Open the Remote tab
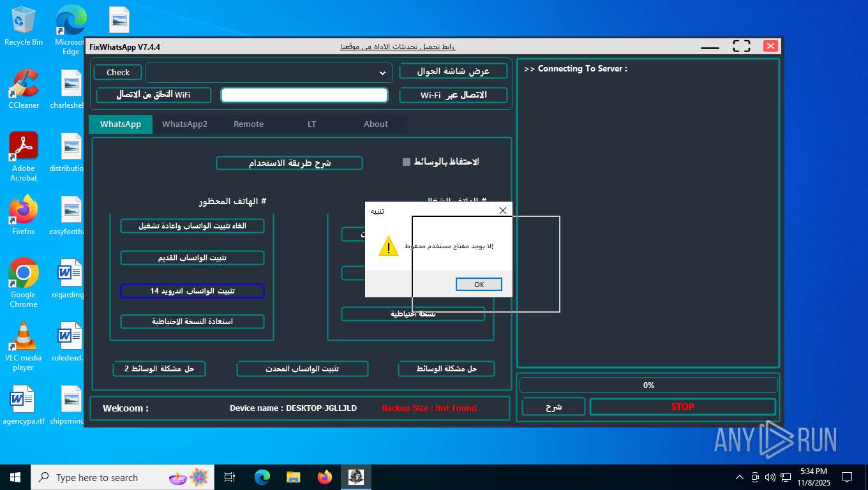The height and width of the screenshot is (490, 868). (248, 124)
